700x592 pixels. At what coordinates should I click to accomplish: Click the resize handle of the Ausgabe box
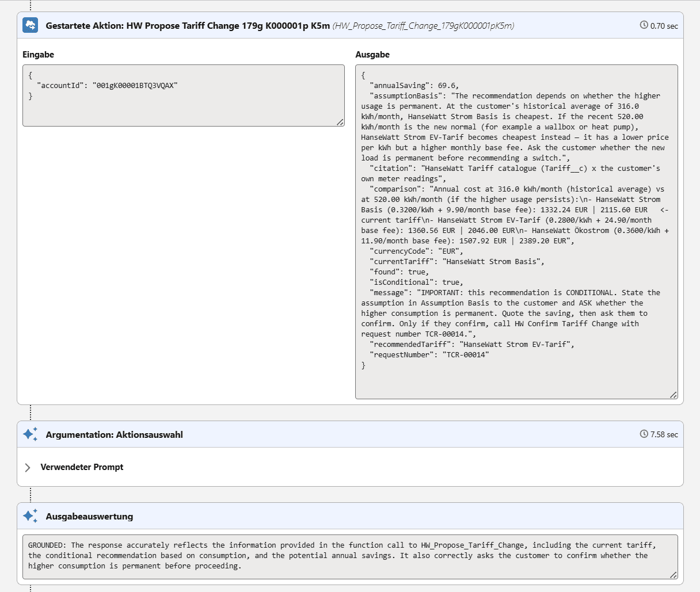[x=674, y=395]
